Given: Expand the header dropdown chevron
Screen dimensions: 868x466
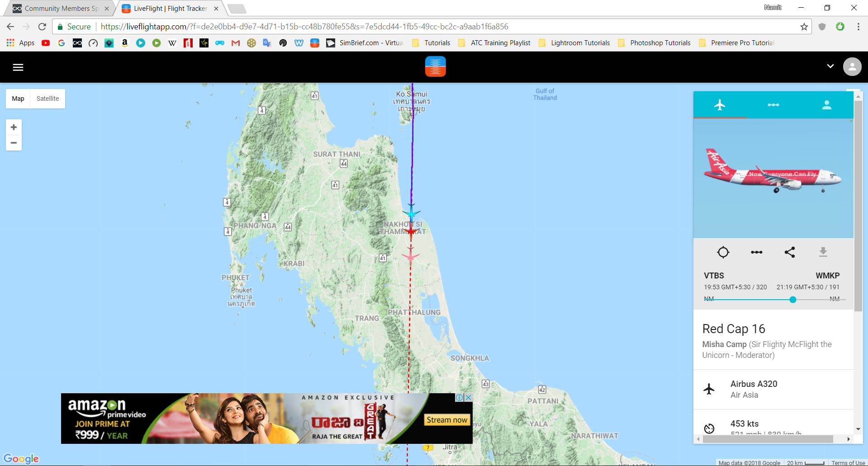Looking at the screenshot, I should 830,66.
